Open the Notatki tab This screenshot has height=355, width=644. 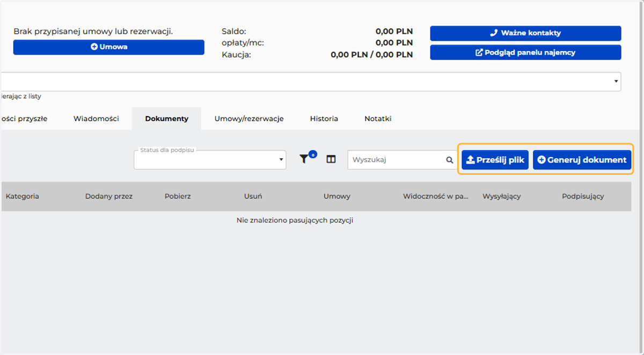coord(378,119)
